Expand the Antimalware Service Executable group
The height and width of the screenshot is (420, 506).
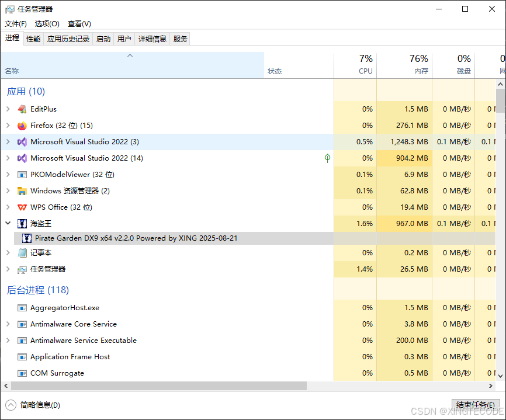8,341
